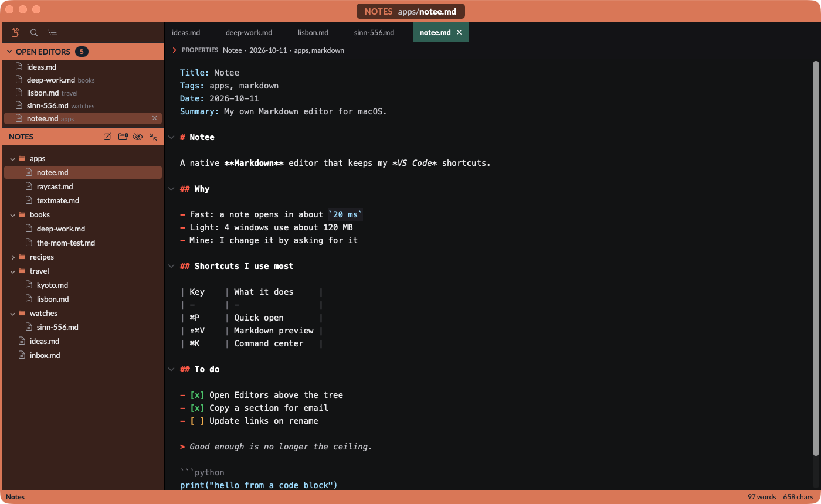Screen dimensions: 821x504
Task: Open the Files explorer sidebar view
Action: coord(16,33)
